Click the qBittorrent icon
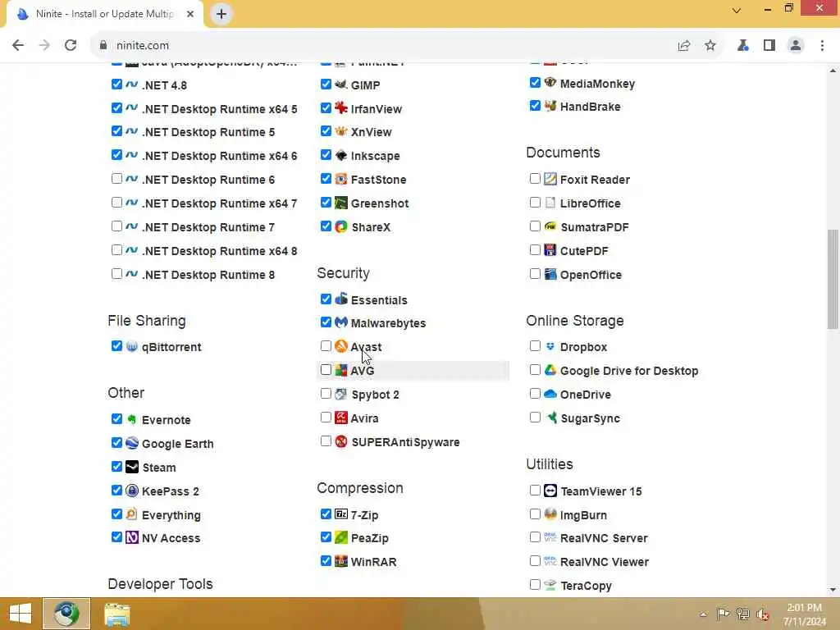Image resolution: width=840 pixels, height=630 pixels. point(132,347)
